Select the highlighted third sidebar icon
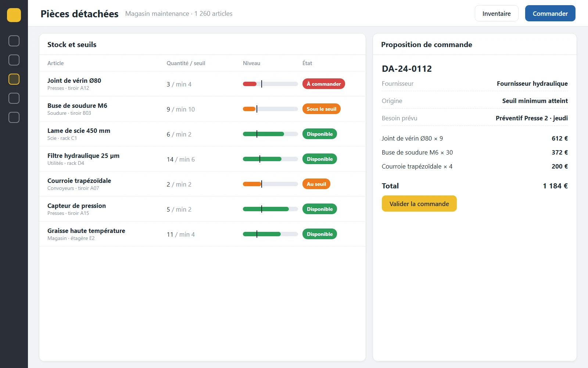588x368 pixels. 14,79
